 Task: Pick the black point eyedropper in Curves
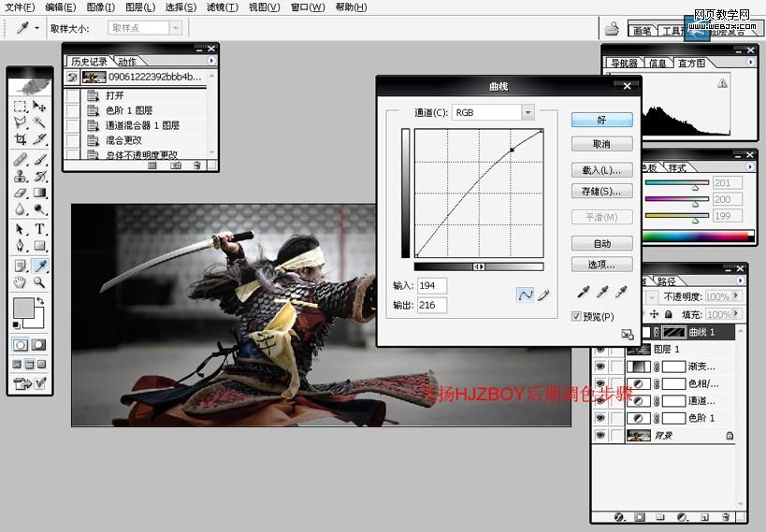pyautogui.click(x=584, y=293)
